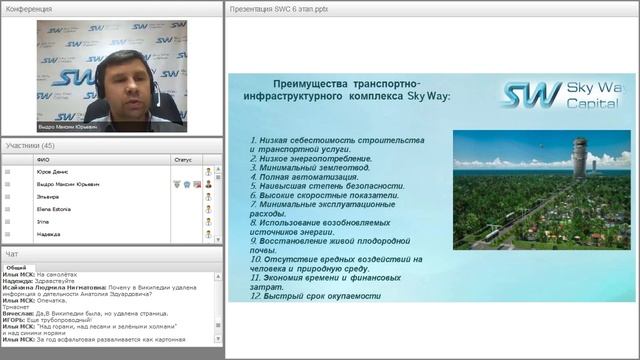Sort participants by the Статус column header
The image size is (640, 360).
tap(187, 160)
